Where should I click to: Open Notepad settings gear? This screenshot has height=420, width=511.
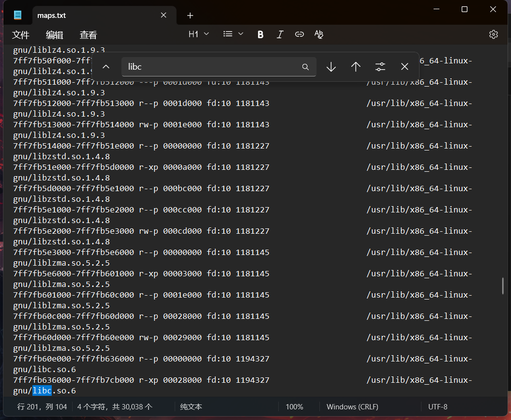click(494, 34)
